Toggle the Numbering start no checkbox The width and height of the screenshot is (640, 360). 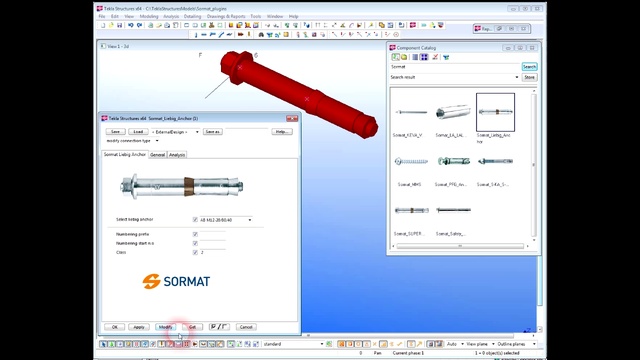click(x=195, y=243)
